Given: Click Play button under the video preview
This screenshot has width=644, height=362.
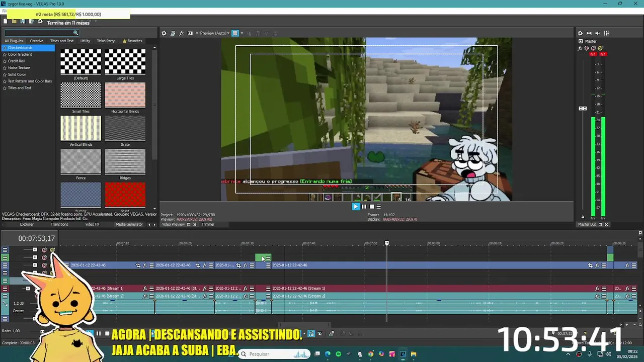Looking at the screenshot, I should tap(356, 206).
